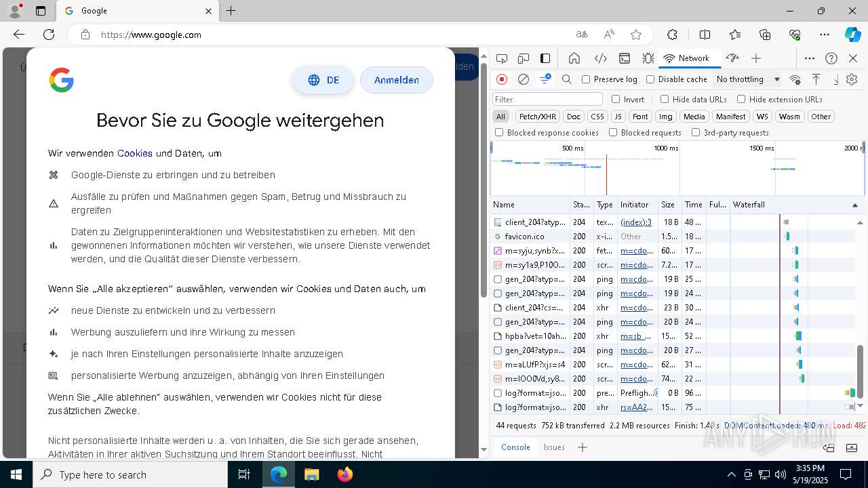
Task: Filter requests by Img type
Action: [666, 117]
